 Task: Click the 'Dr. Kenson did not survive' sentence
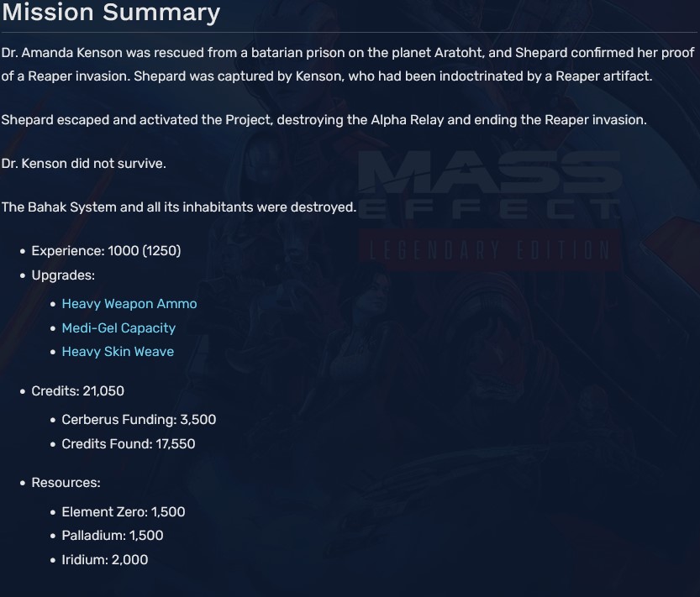(84, 164)
